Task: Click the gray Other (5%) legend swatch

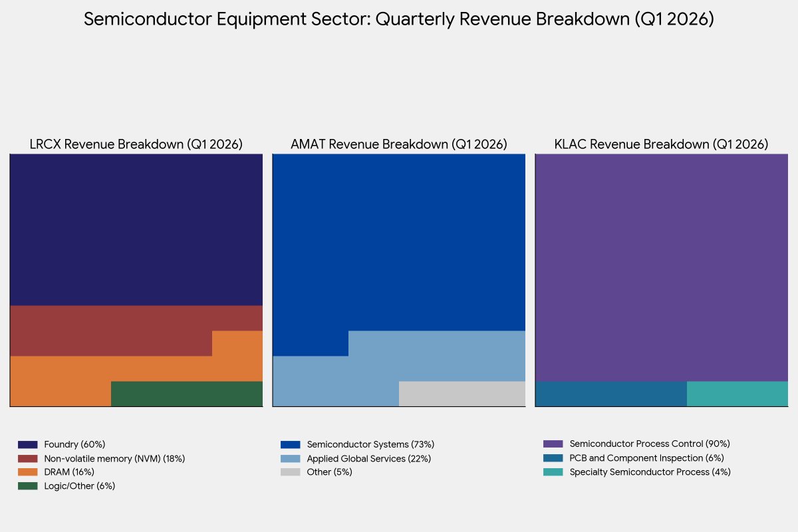Action: [x=291, y=472]
